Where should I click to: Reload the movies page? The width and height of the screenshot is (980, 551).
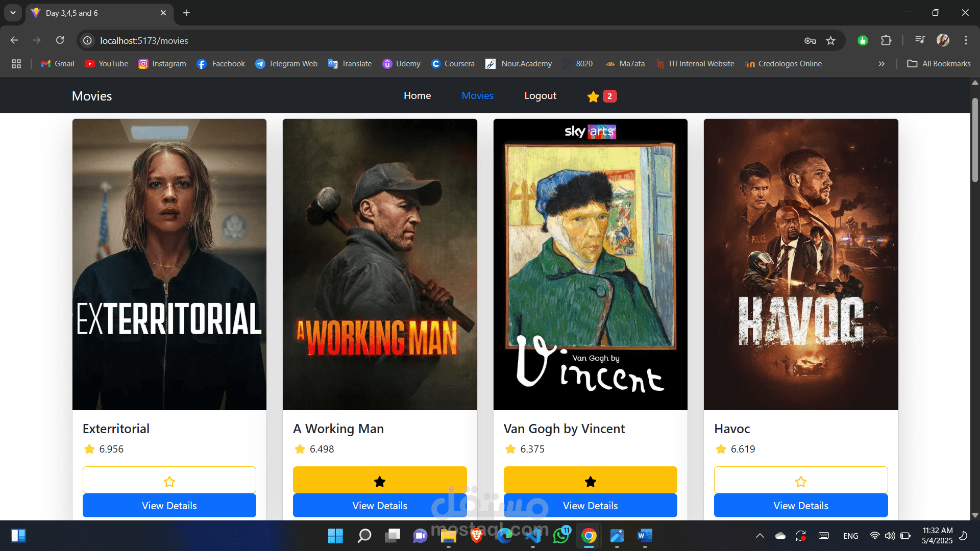tap(60, 40)
